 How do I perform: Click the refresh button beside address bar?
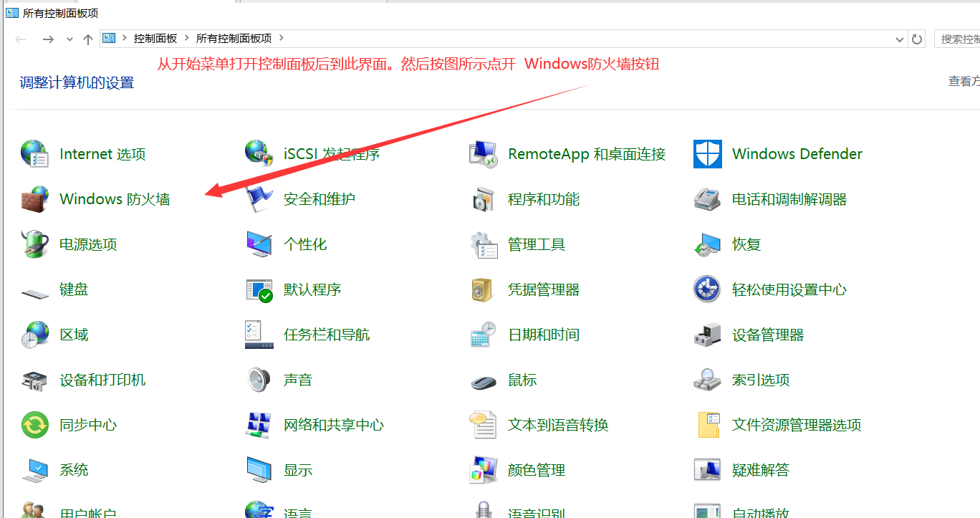pos(916,39)
